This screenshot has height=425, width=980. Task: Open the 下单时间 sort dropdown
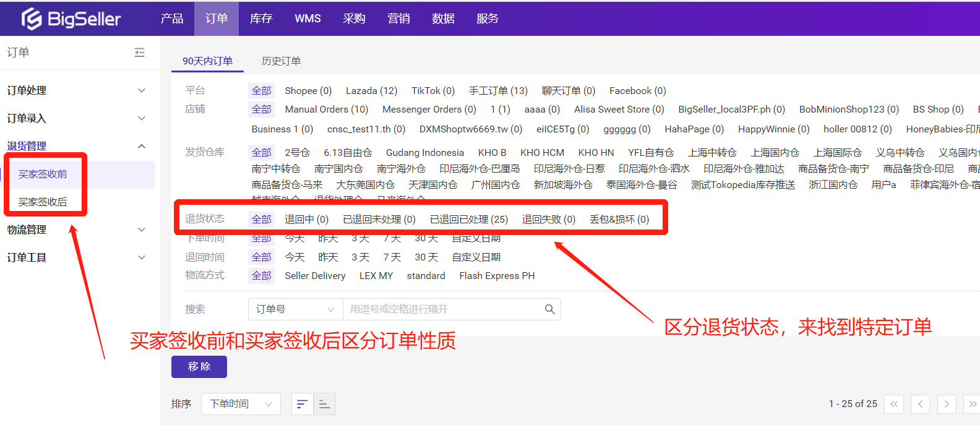point(241,404)
